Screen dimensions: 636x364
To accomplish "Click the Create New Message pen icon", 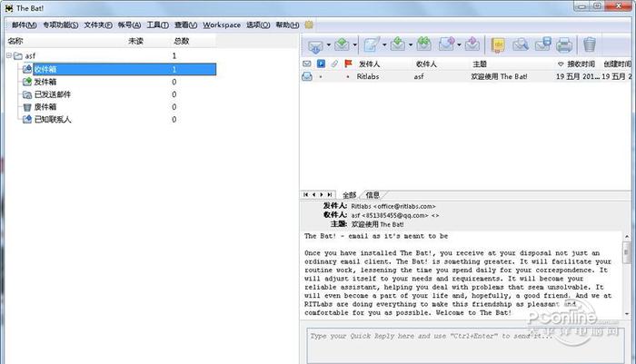I will pos(371,44).
